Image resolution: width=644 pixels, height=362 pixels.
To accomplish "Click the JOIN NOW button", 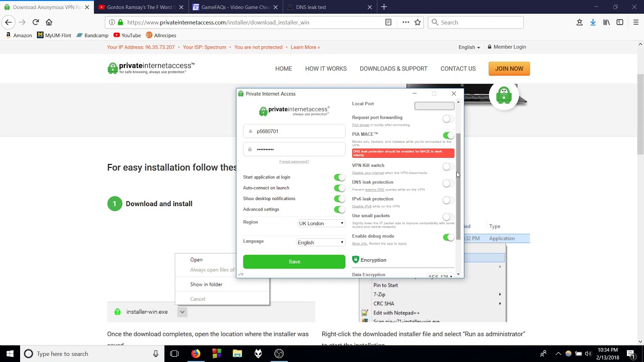I will click(509, 69).
